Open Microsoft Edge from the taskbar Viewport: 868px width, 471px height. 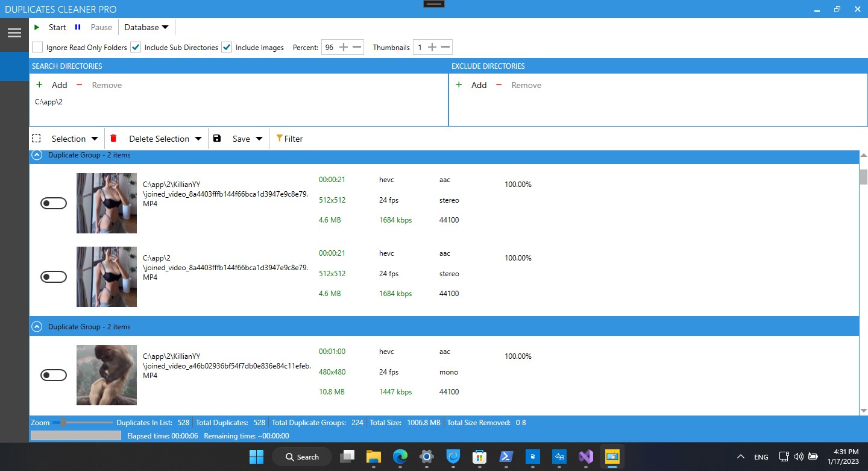coord(400,457)
